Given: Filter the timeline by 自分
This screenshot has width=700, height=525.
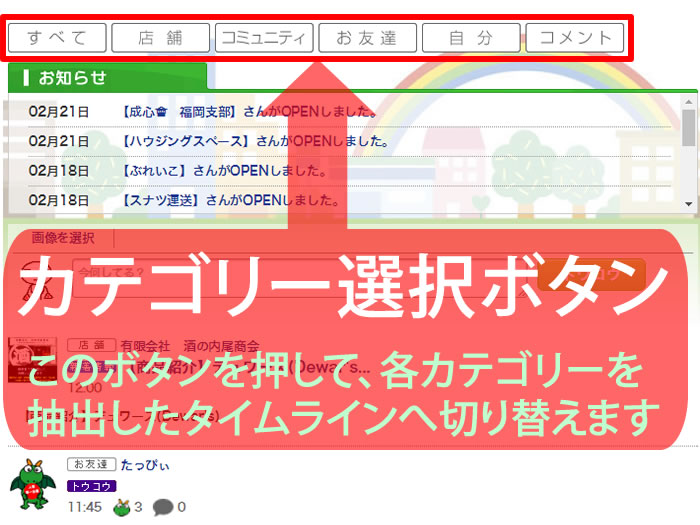Looking at the screenshot, I should click(x=470, y=38).
